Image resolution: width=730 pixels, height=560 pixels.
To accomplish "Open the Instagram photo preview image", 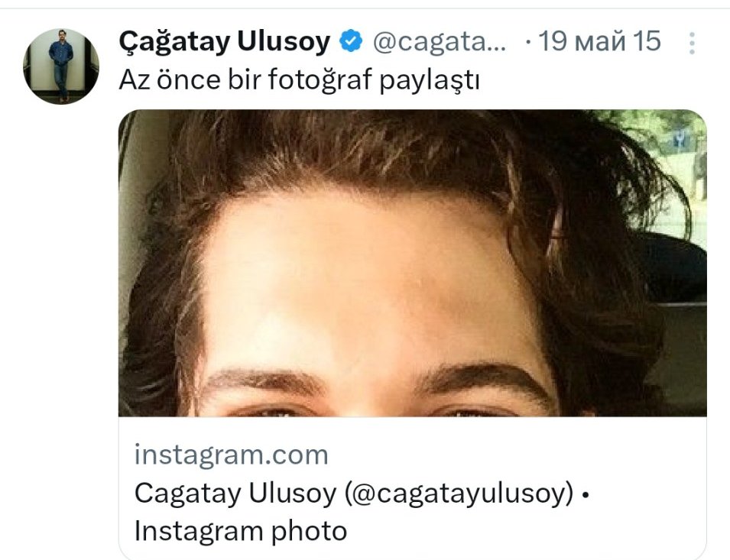I will coord(413,263).
